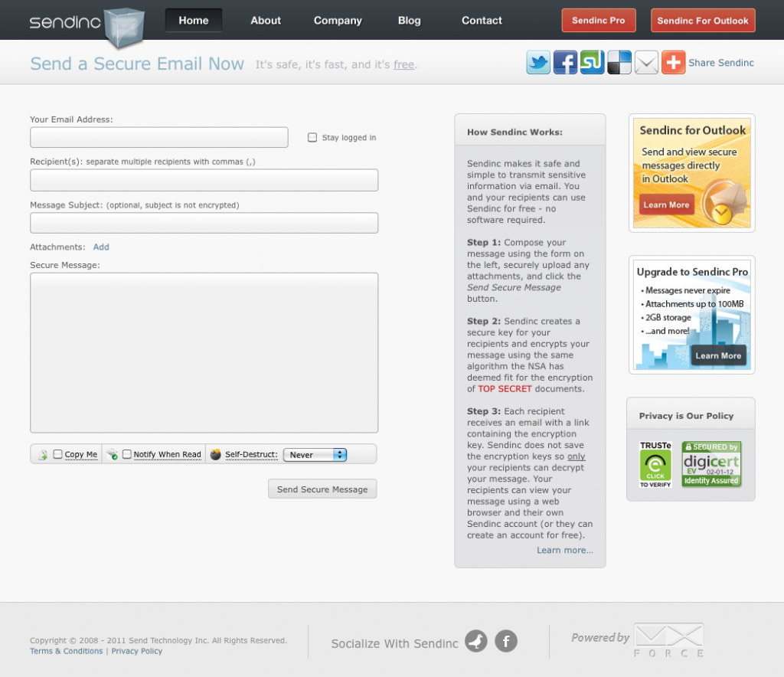Viewport: 784px width, 677px height.
Task: Click the Sendinc For Outlook red button
Action: [703, 21]
